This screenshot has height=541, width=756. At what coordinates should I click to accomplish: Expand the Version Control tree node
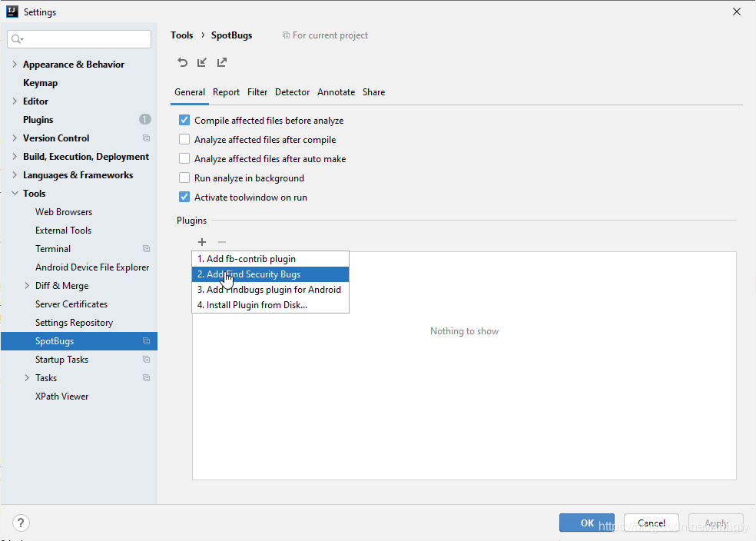[14, 138]
